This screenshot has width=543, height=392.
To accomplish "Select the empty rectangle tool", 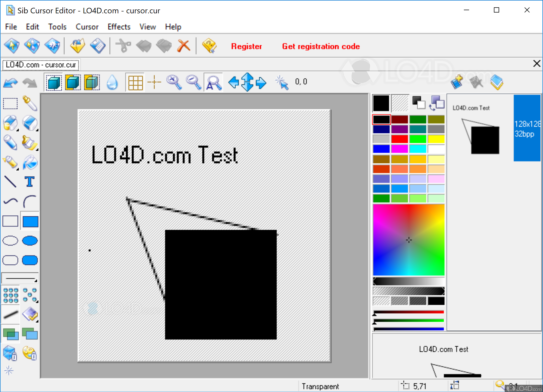I will coord(10,221).
